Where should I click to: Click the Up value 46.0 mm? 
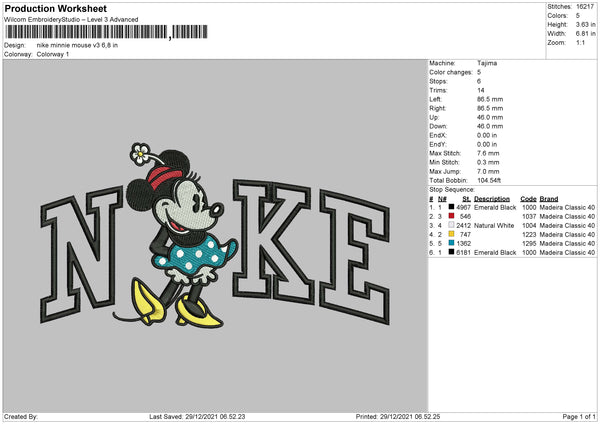click(490, 117)
